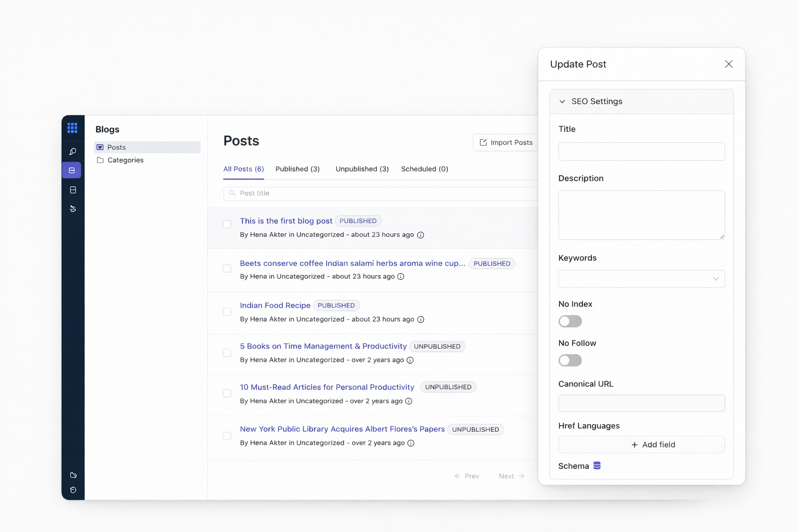Switch to the Unpublished (3) tab
Image resolution: width=798 pixels, height=532 pixels.
[362, 169]
